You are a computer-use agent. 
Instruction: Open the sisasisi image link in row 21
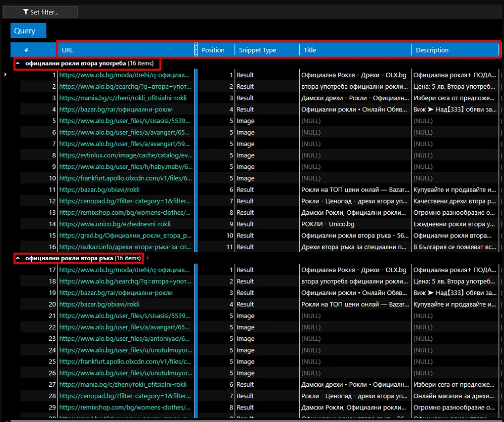click(124, 316)
